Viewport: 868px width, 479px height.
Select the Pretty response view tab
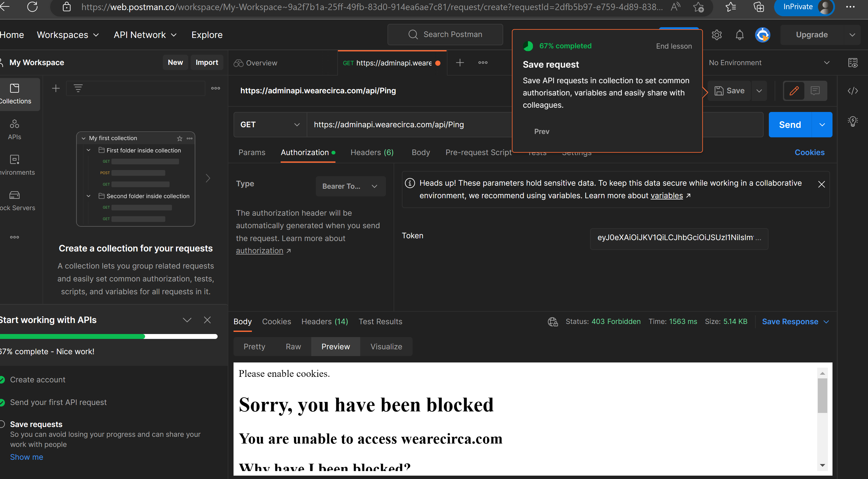254,347
